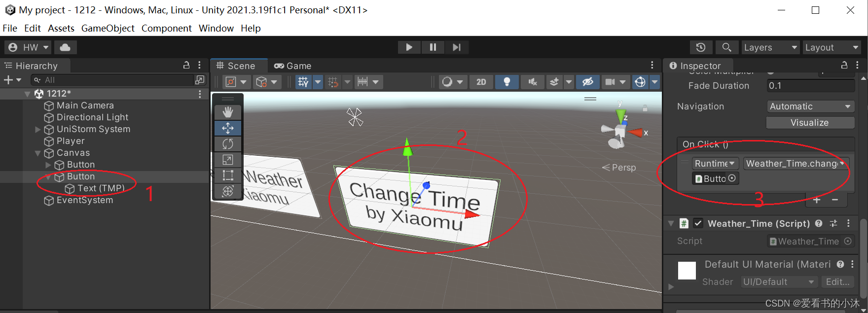
Task: Open object picker for Butto field
Action: coord(732,178)
